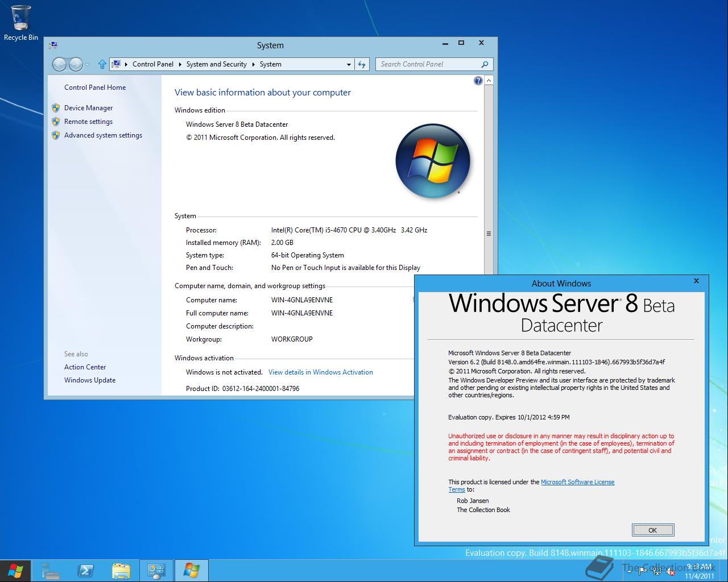Expand chevron after System and Security breadcrumb

point(253,64)
